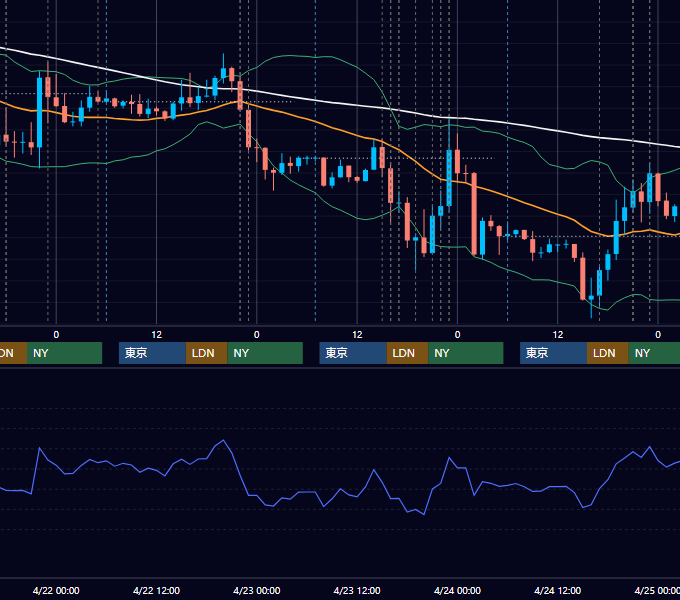680x600 pixels.
Task: Click the 4/24 12:00 time axis label
Action: [558, 590]
